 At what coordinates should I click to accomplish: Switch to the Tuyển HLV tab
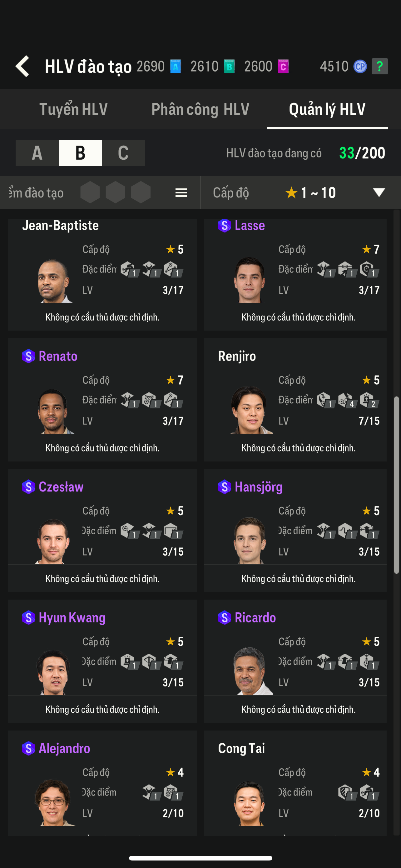coord(73,109)
